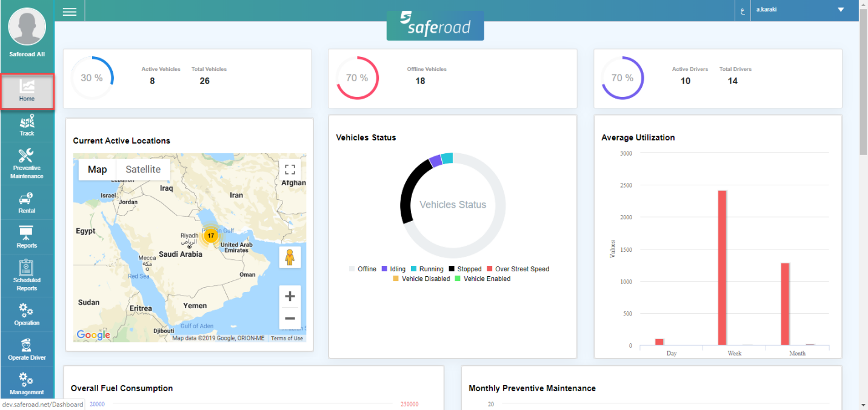The width and height of the screenshot is (868, 410).
Task: Expand the 17 vehicles map cluster
Action: click(211, 236)
